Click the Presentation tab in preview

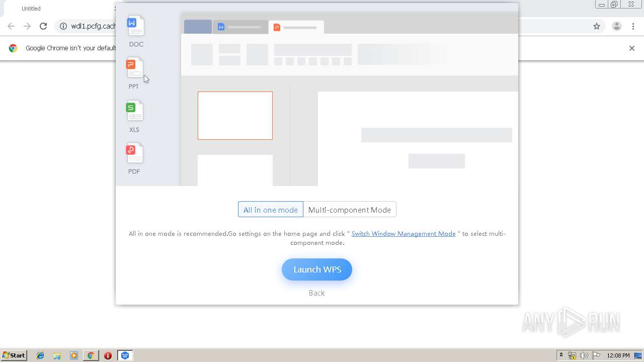(x=296, y=27)
